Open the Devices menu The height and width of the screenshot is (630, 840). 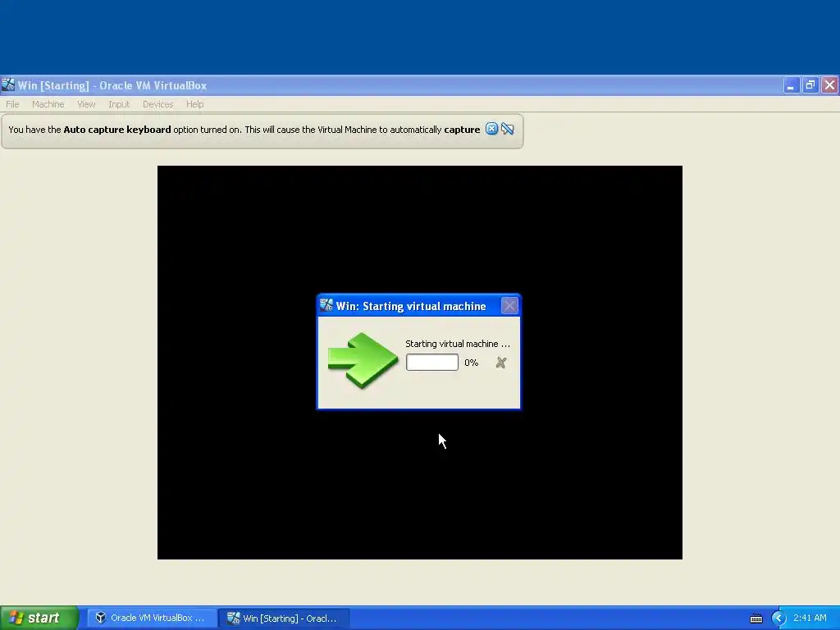click(157, 104)
